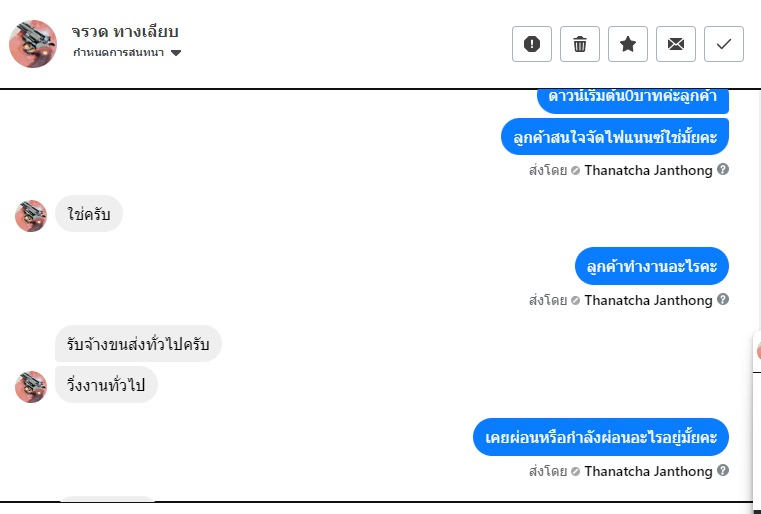This screenshot has height=514, width=761.
Task: Click help icon under เคยผ่อนหรือกำลังผ่อน message
Action: [x=723, y=471]
